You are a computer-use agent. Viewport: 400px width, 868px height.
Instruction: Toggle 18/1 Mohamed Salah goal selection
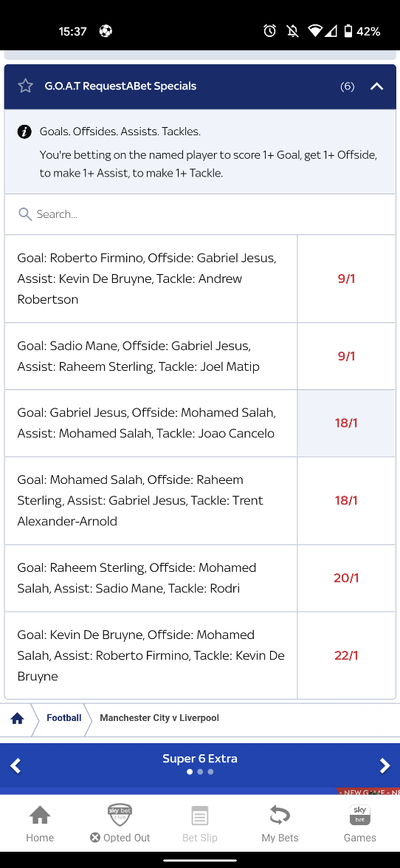[x=346, y=500]
